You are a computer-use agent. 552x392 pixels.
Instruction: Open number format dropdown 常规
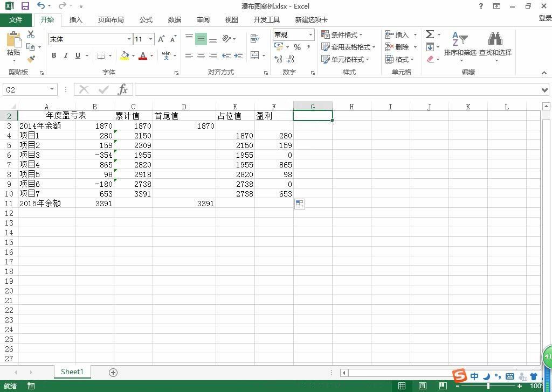pos(310,34)
